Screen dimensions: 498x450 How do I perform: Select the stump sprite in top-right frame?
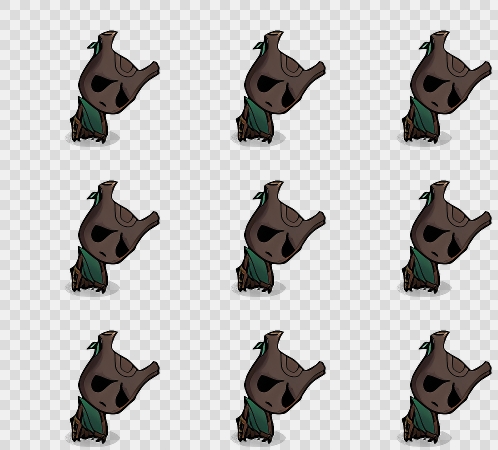pos(445,87)
